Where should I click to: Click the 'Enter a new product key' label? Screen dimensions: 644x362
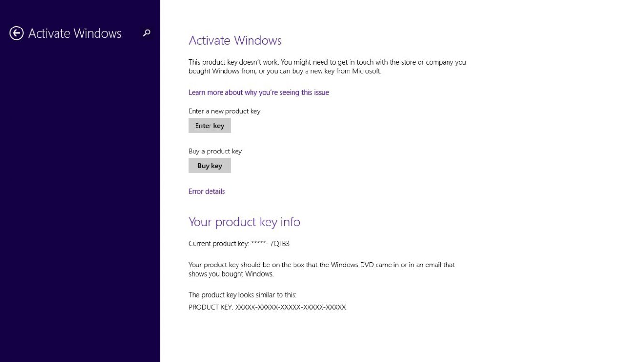coord(224,111)
